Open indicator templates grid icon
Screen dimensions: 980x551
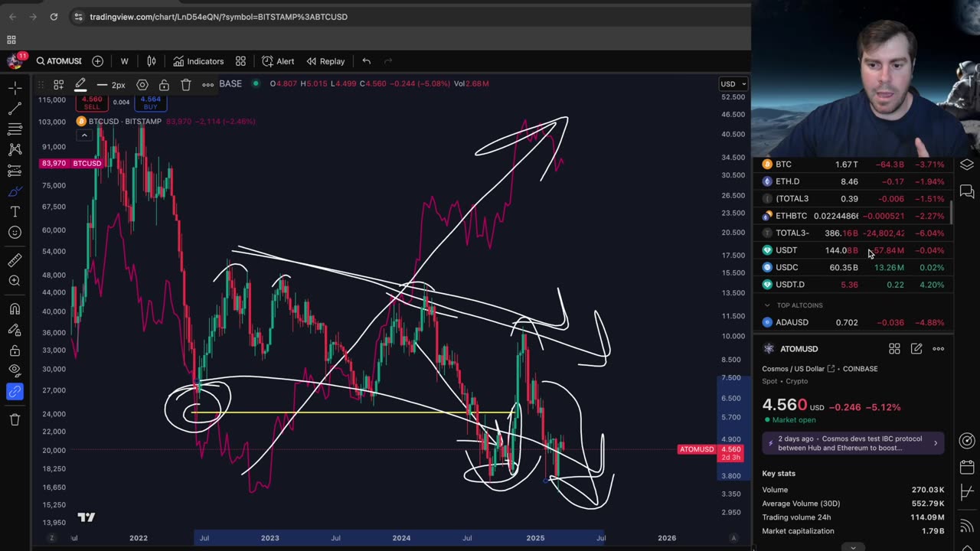tap(240, 61)
